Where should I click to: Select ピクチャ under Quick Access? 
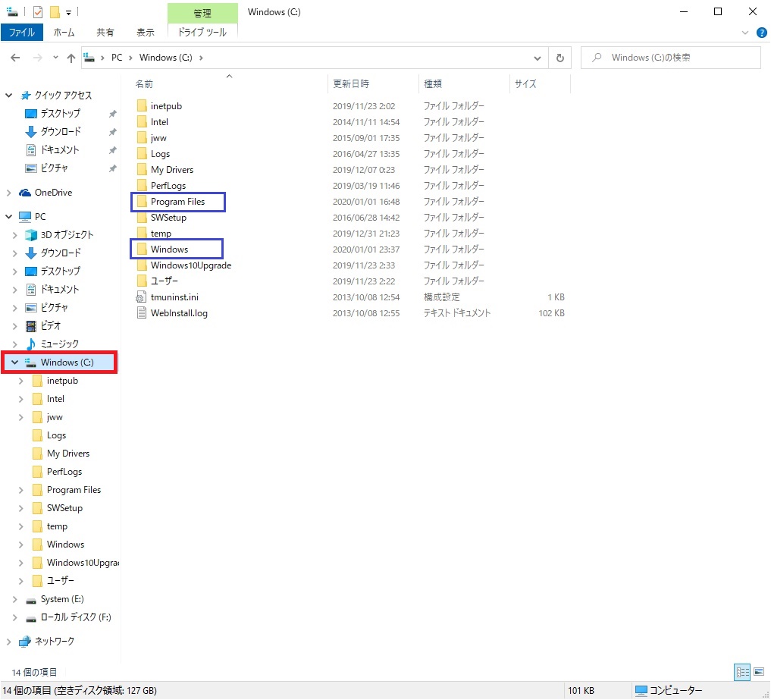(x=54, y=168)
